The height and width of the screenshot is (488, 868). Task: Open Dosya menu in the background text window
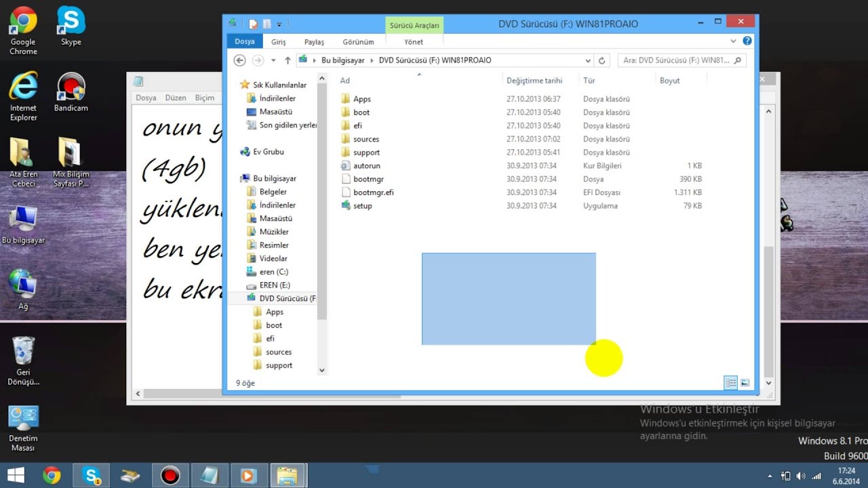pos(146,98)
